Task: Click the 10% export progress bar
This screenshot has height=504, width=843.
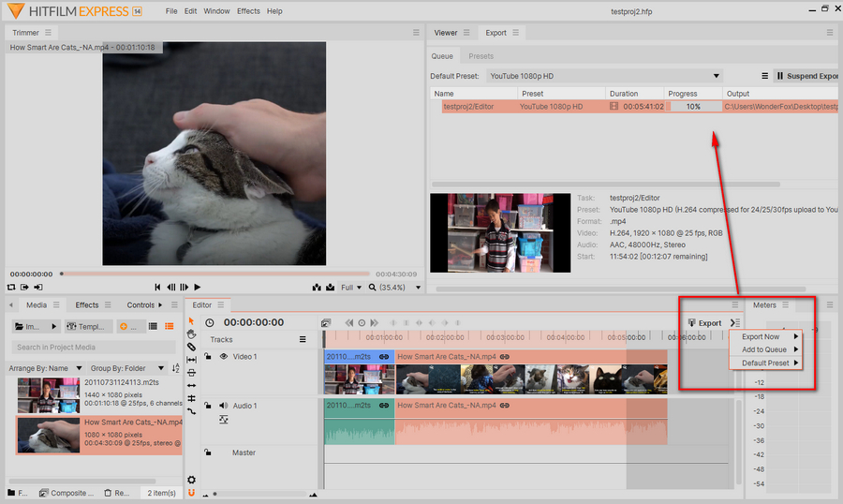Action: (x=693, y=107)
